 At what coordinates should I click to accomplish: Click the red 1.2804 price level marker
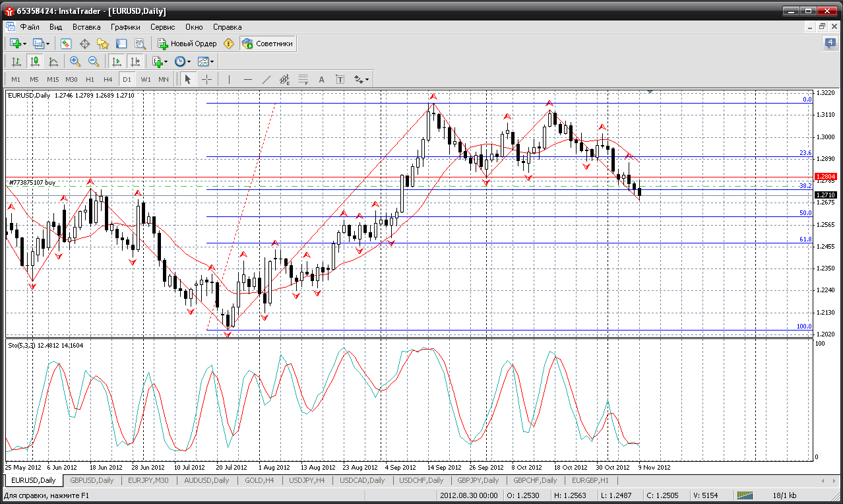[825, 177]
